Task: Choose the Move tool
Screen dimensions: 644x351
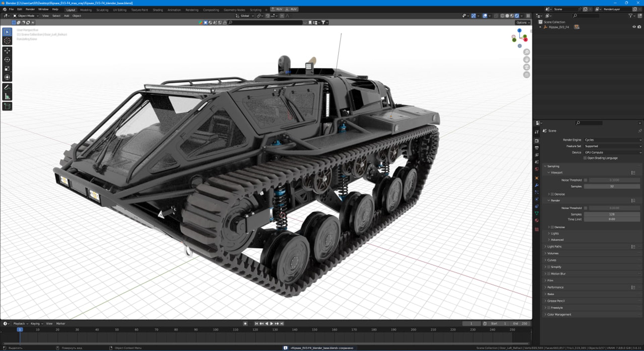Action: tap(7, 51)
